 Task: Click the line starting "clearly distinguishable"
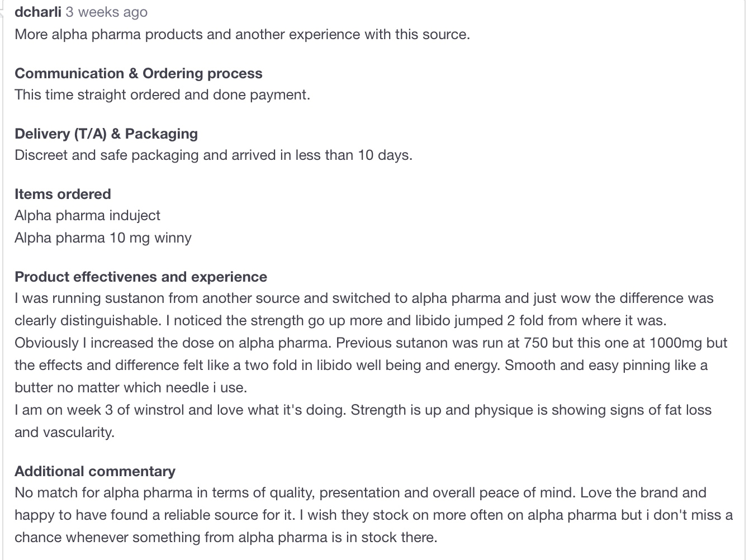point(340,320)
